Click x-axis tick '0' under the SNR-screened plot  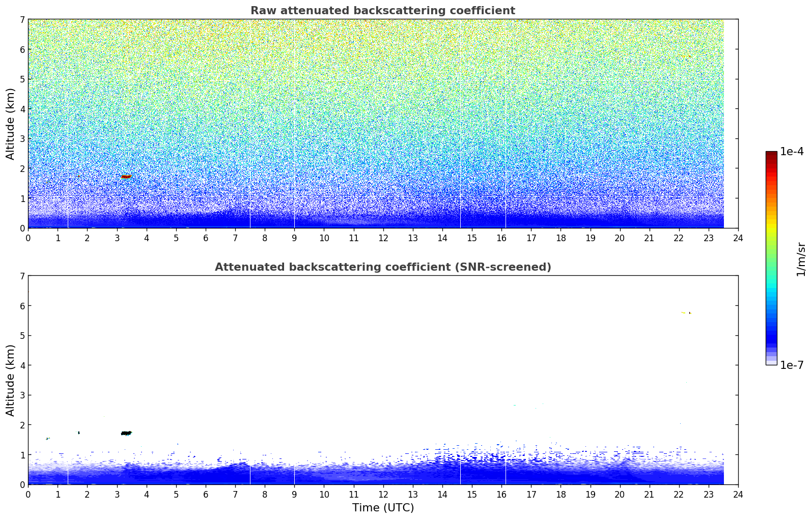coord(28,495)
